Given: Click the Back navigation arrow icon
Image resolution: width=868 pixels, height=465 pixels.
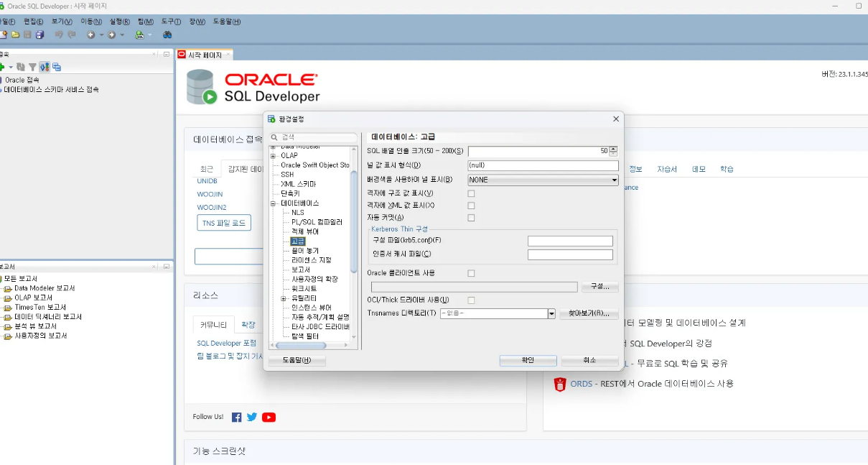Looking at the screenshot, I should (x=91, y=34).
